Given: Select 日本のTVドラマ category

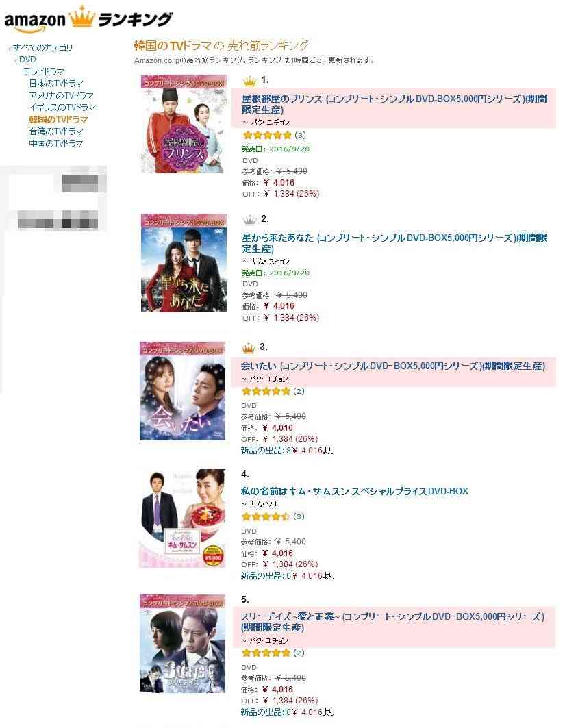Looking at the screenshot, I should coord(56,84).
